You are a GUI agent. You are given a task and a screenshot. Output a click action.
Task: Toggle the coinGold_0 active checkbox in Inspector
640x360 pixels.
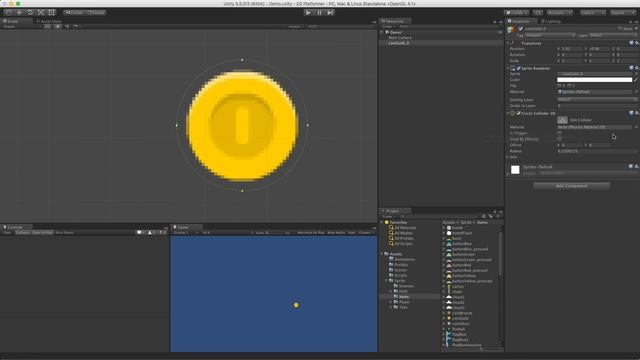tap(520, 29)
